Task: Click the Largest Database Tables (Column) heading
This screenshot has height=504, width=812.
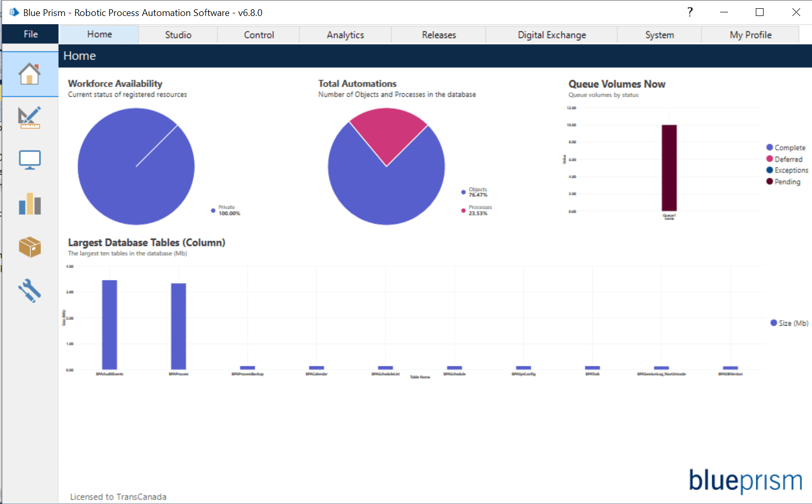Action: tap(146, 242)
